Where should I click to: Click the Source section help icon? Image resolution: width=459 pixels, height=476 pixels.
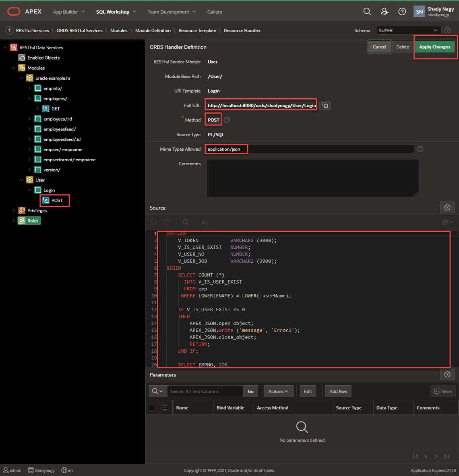(x=447, y=208)
